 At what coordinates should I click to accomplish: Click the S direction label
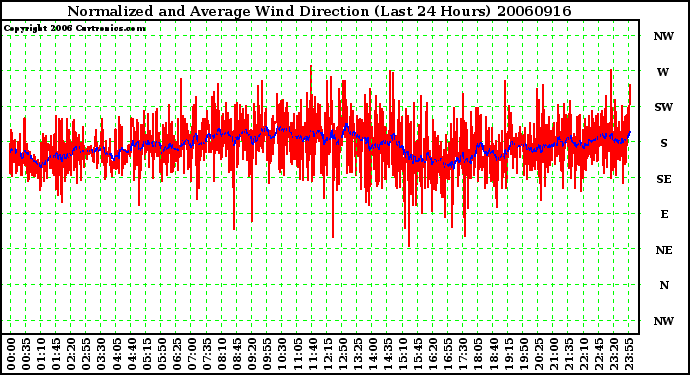tap(664, 143)
